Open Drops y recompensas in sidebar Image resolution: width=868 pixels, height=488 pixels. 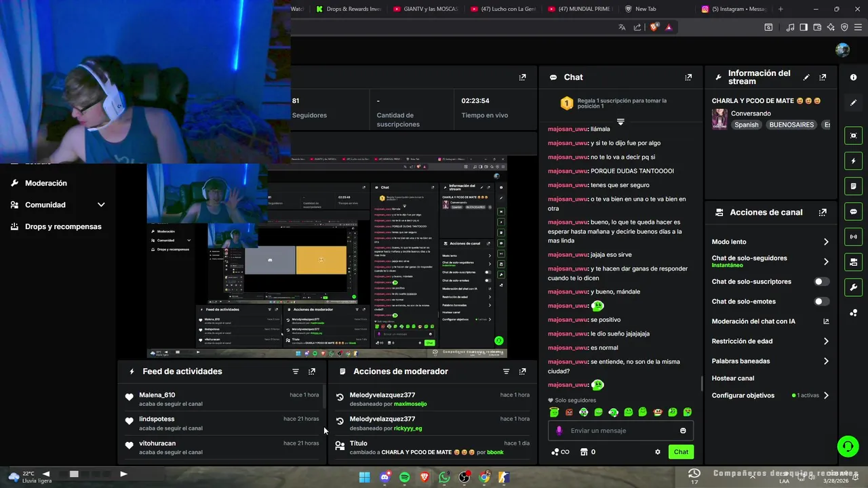click(63, 226)
